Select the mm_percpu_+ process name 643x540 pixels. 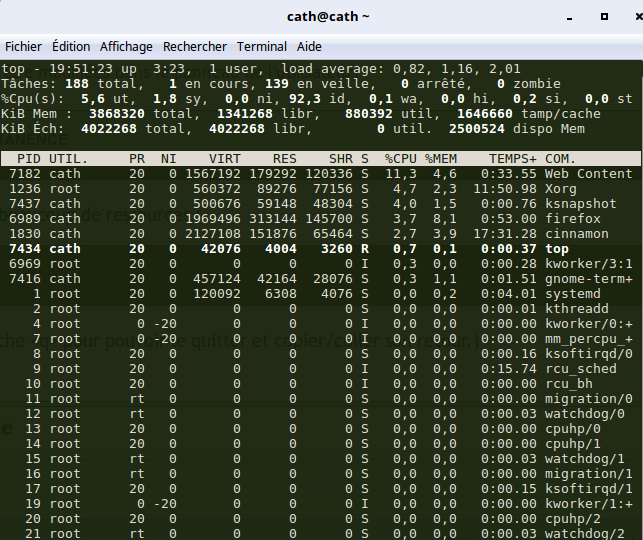click(588, 339)
